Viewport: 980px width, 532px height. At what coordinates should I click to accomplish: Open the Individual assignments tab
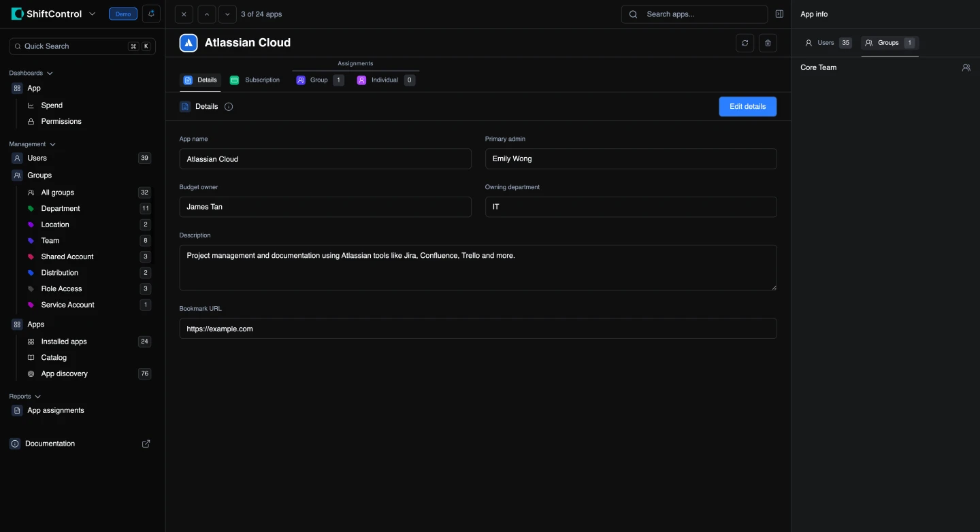pos(385,80)
